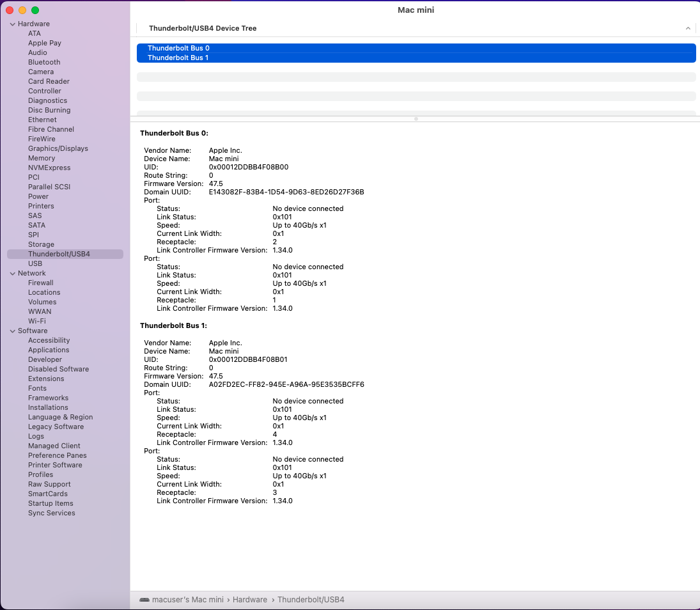The height and width of the screenshot is (610, 700).
Task: Select Audio in Hardware list
Action: (38, 52)
